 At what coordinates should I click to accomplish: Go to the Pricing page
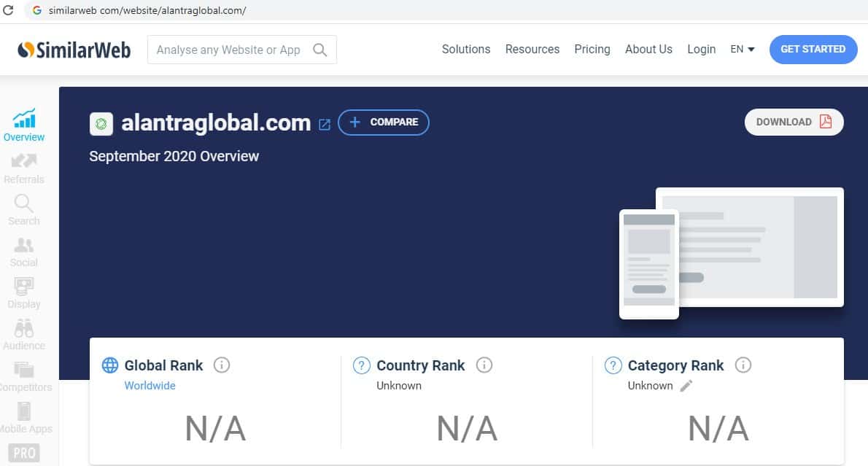(592, 50)
